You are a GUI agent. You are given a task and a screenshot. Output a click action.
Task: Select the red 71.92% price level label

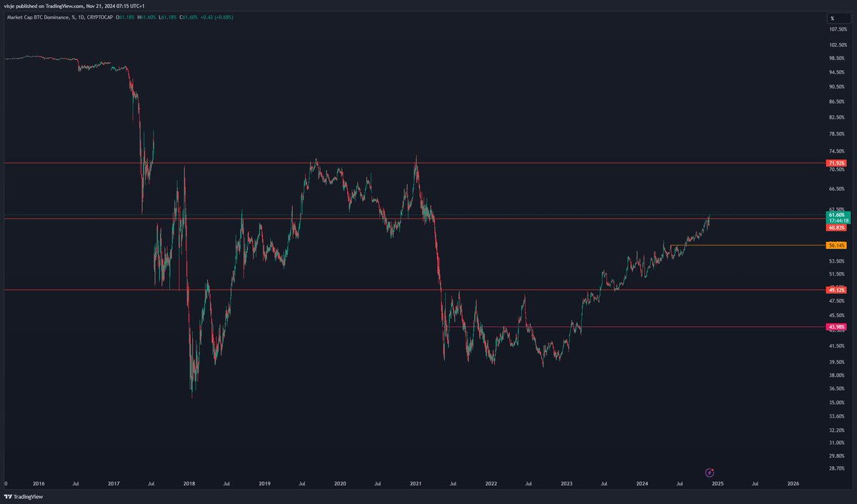pos(837,163)
